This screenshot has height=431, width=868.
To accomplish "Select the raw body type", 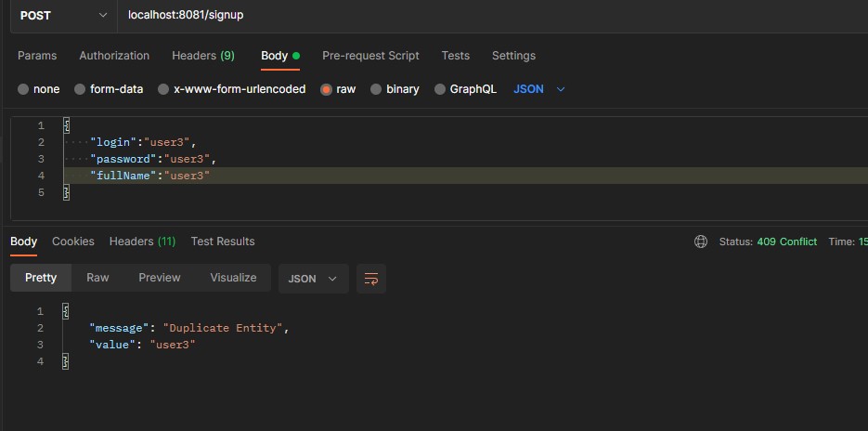I will click(x=338, y=89).
